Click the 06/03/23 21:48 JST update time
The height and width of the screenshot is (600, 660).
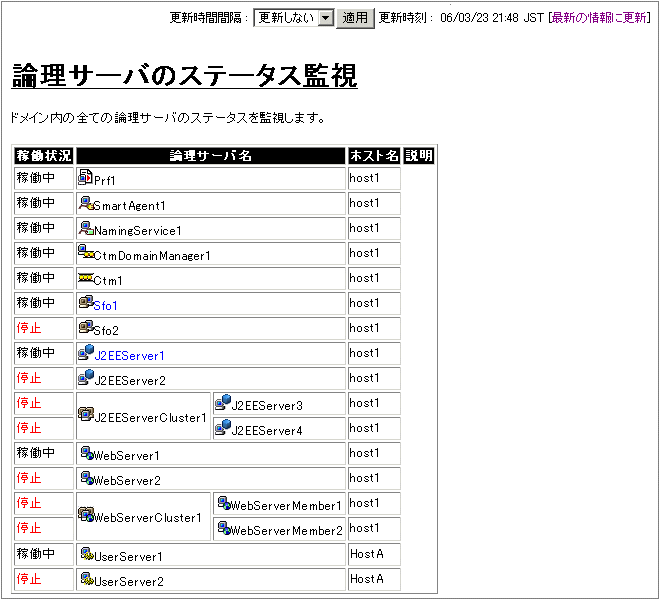(492, 18)
